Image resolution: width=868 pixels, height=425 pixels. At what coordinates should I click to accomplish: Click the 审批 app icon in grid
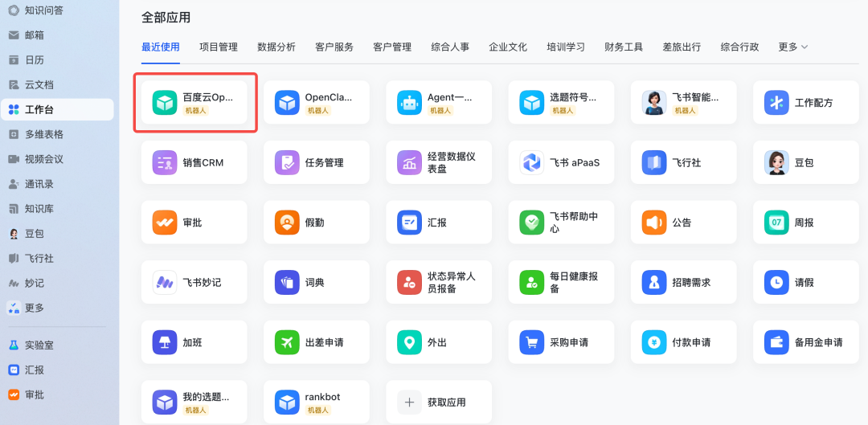tap(165, 223)
